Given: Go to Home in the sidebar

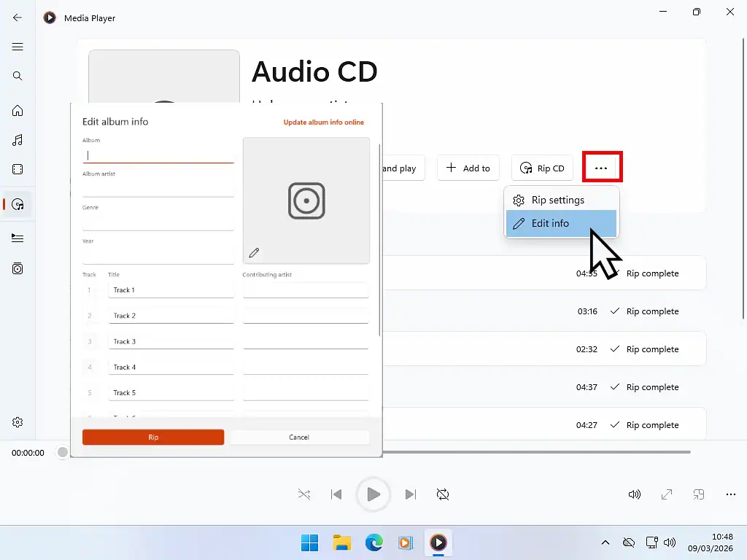Looking at the screenshot, I should point(18,111).
